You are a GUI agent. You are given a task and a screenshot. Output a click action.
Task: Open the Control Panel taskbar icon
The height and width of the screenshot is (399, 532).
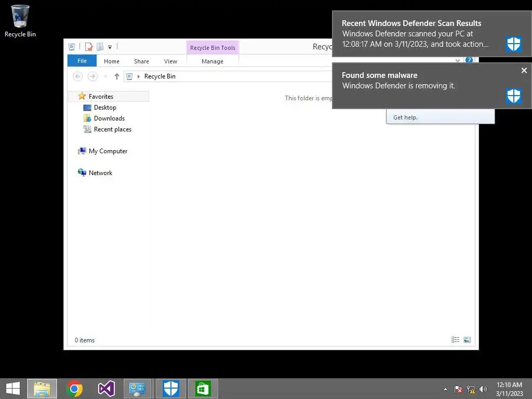click(x=137, y=389)
